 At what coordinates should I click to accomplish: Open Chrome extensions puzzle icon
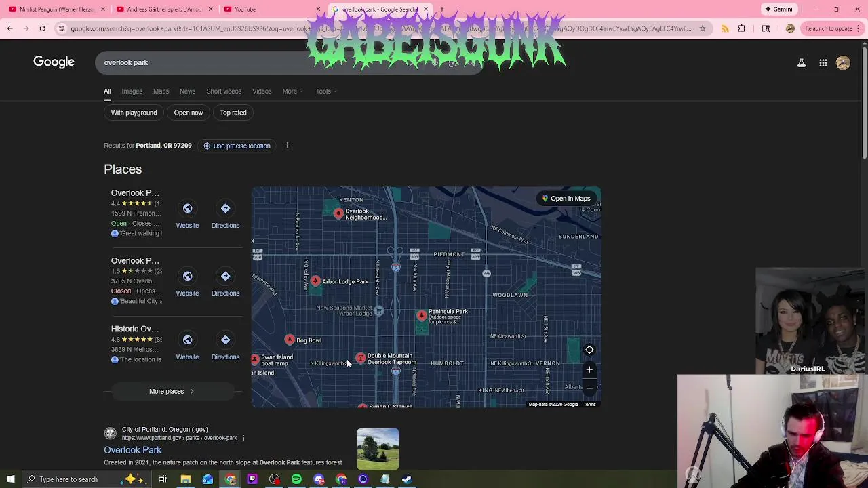click(x=741, y=28)
